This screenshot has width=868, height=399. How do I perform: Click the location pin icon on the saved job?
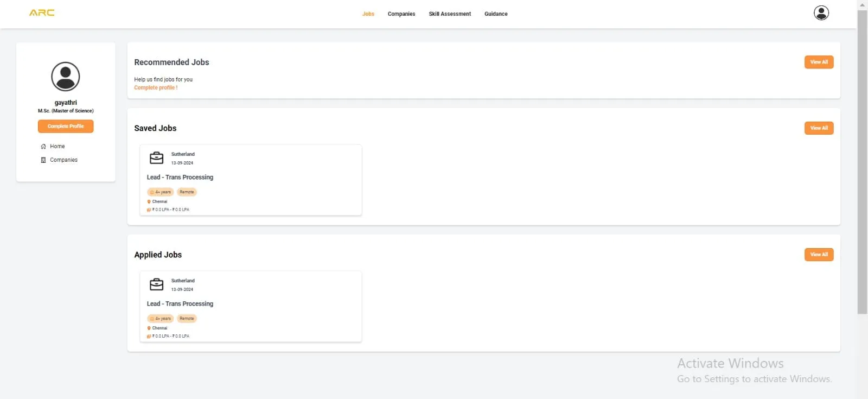click(x=149, y=201)
